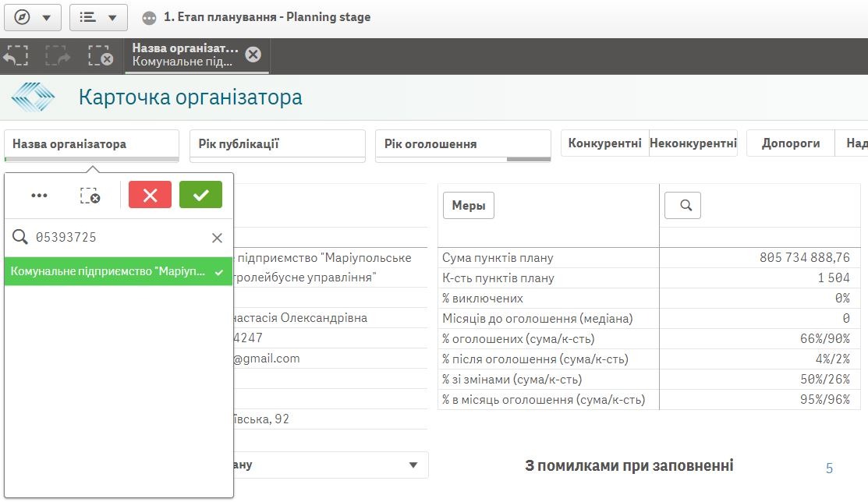Screen dimensions: 868x502
Task: Select the Конкурентні option
Action: [604, 143]
